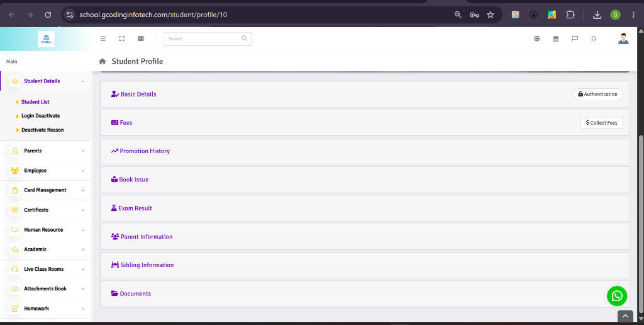Click the Student Details graduation cap icon
Image resolution: width=644 pixels, height=325 pixels.
coord(15,81)
